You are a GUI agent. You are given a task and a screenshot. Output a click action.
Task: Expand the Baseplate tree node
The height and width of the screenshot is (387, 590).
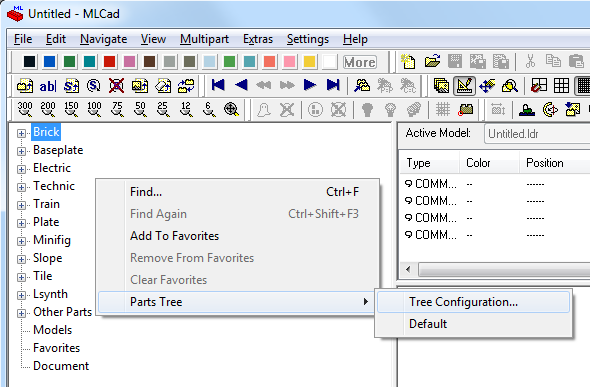21,151
